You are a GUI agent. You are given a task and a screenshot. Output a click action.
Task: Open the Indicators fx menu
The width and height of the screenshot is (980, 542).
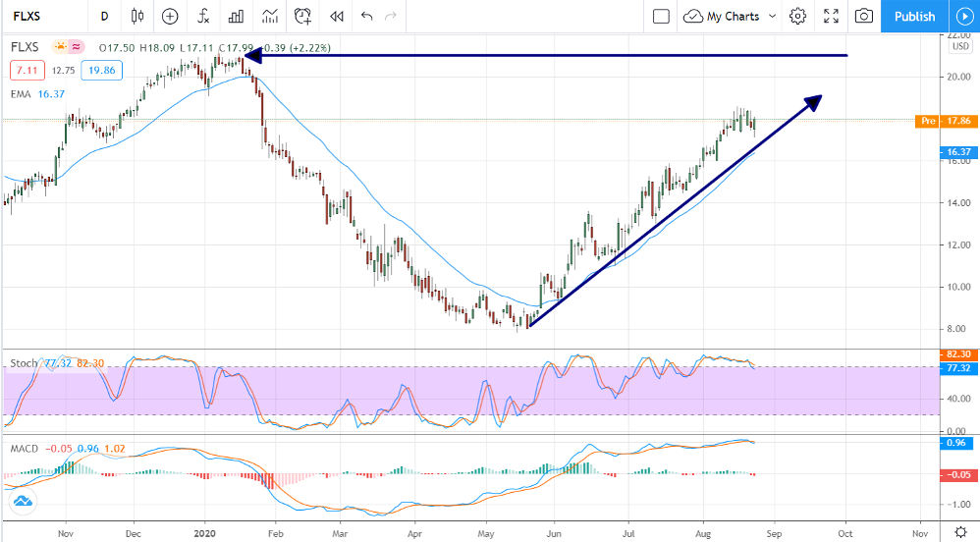(202, 16)
